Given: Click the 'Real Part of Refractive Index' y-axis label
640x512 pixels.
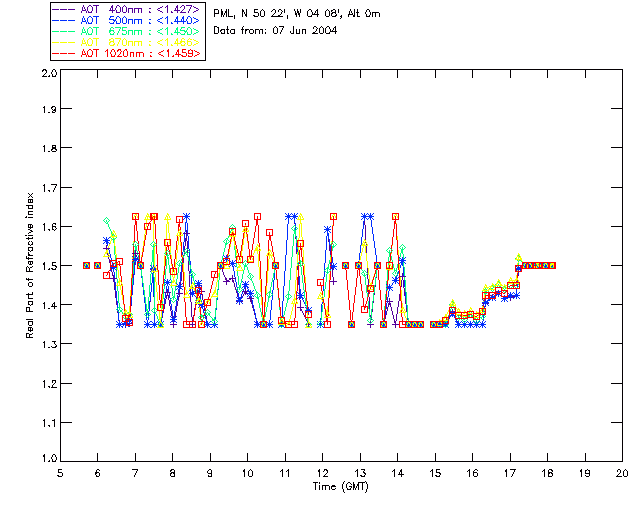Looking at the screenshot, I should (31, 266).
